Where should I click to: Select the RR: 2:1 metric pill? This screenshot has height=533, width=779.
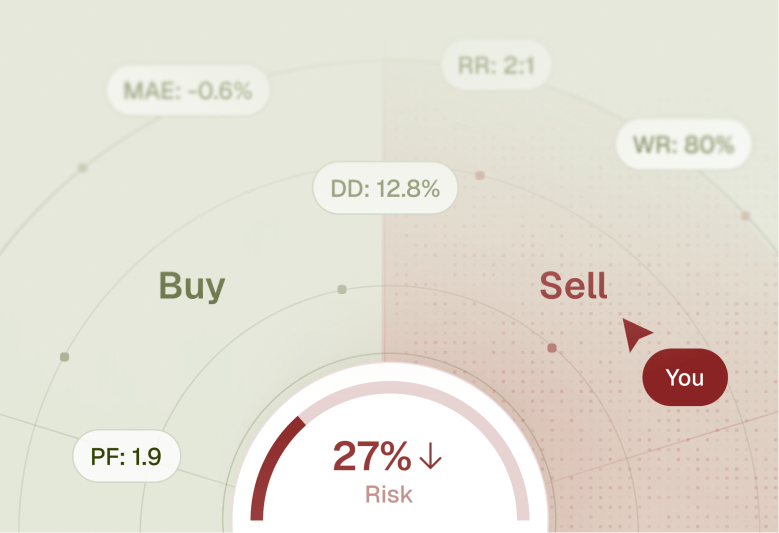click(496, 67)
